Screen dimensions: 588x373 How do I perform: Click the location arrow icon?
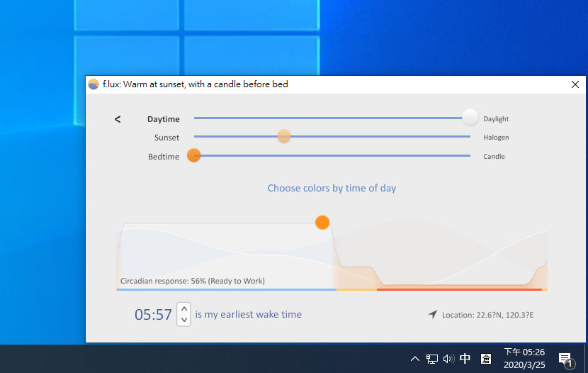click(x=433, y=314)
